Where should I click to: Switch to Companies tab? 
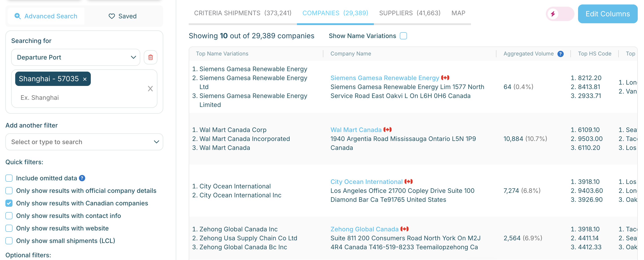click(x=335, y=13)
